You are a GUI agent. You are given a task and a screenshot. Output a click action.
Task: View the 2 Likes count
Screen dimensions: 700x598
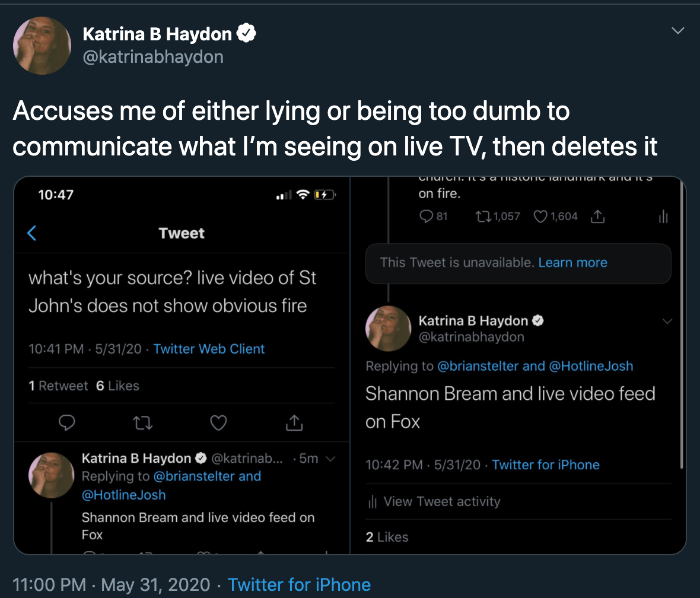pos(387,537)
